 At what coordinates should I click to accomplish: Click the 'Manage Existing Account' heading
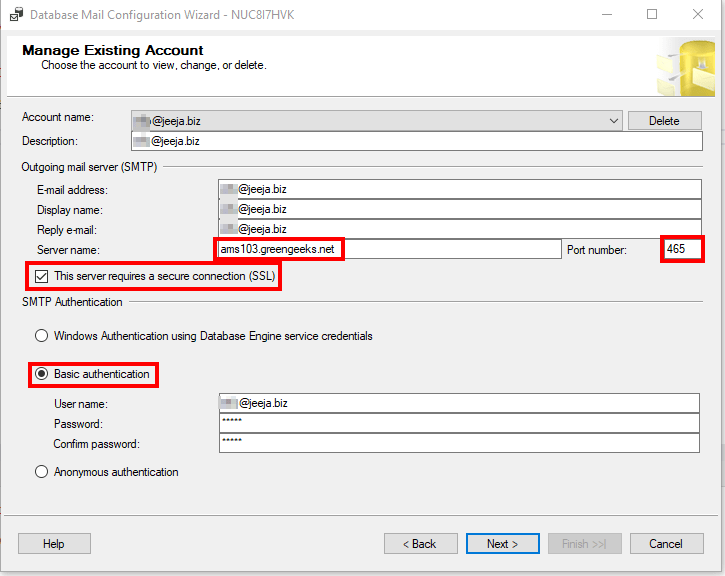[x=113, y=50]
